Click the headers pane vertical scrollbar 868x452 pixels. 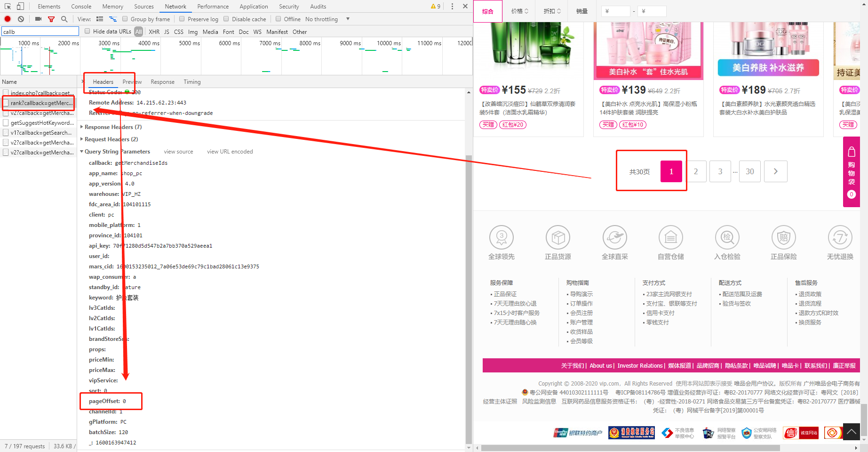click(x=469, y=299)
